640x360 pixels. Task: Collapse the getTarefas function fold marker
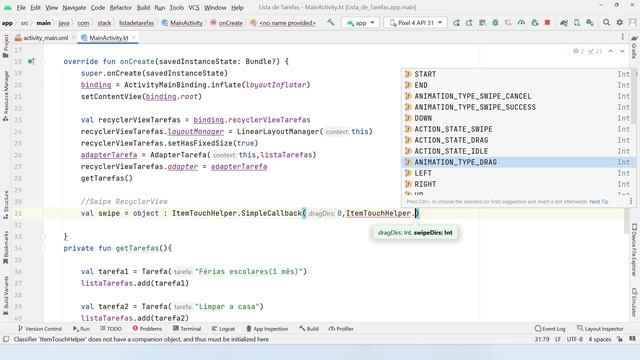[43, 248]
